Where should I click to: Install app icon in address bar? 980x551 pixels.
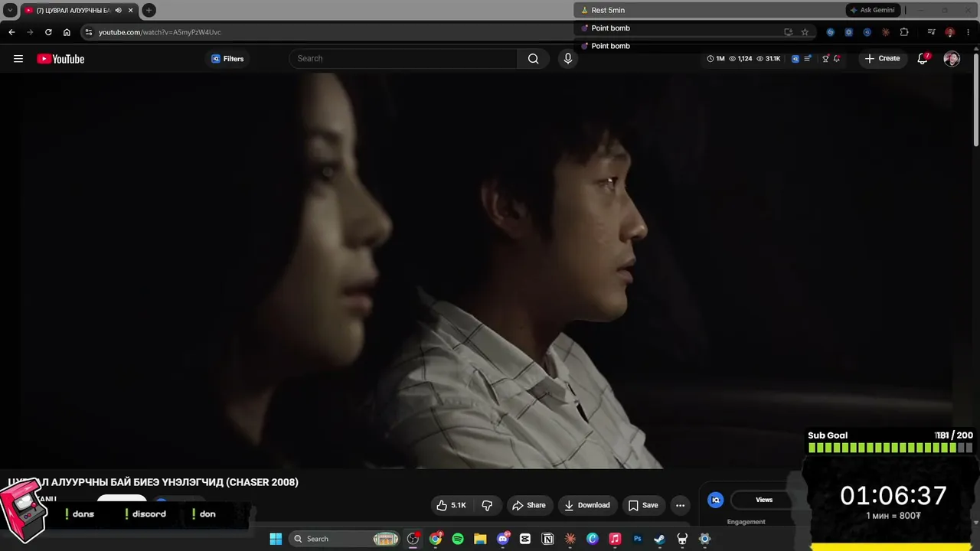click(788, 32)
